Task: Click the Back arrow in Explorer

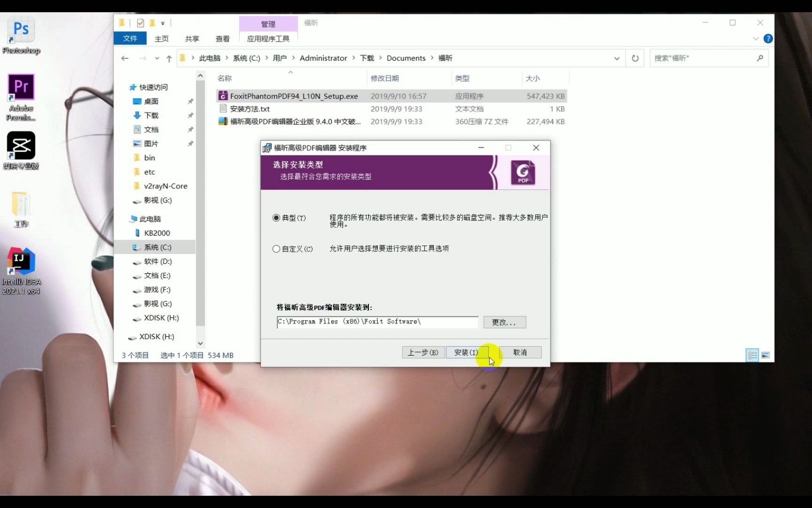Action: click(125, 58)
